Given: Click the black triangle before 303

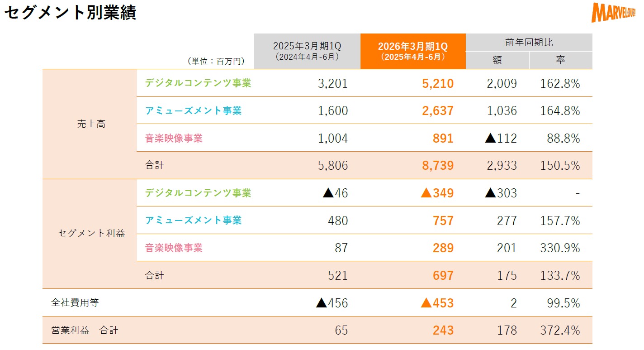Looking at the screenshot, I should pyautogui.click(x=490, y=193).
